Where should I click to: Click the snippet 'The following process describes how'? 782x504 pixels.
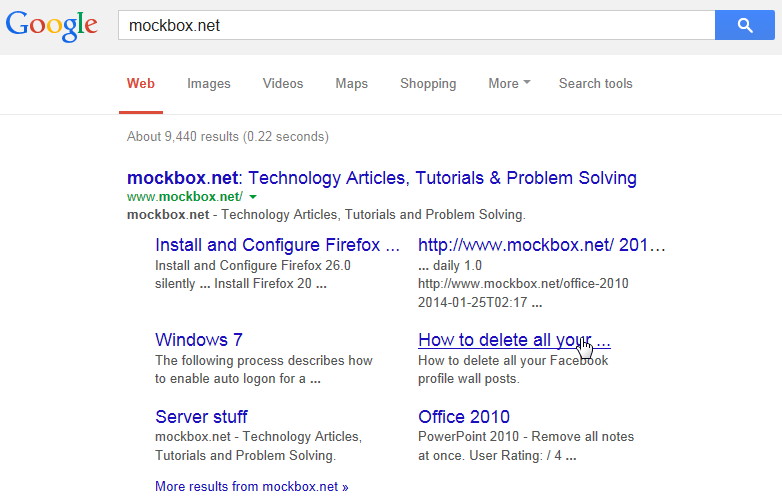point(264,360)
